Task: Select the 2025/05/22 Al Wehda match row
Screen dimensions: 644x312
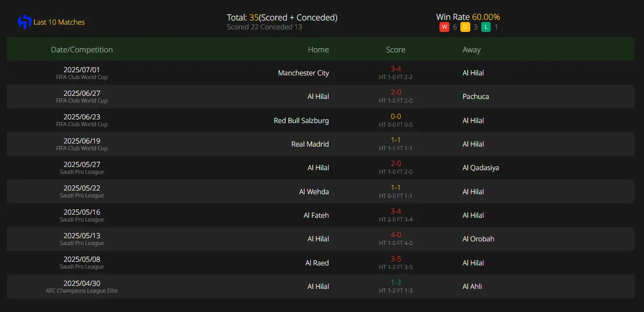Action: click(x=320, y=192)
